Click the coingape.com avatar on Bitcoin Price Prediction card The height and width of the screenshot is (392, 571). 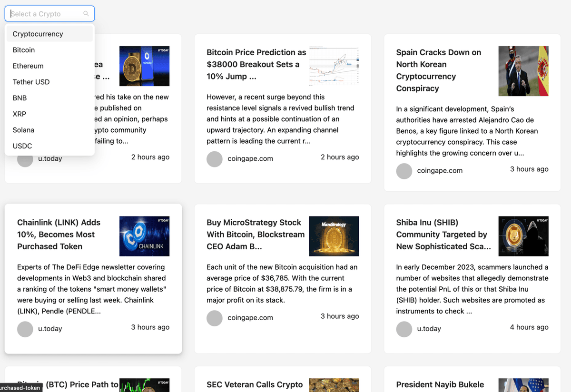click(x=215, y=159)
